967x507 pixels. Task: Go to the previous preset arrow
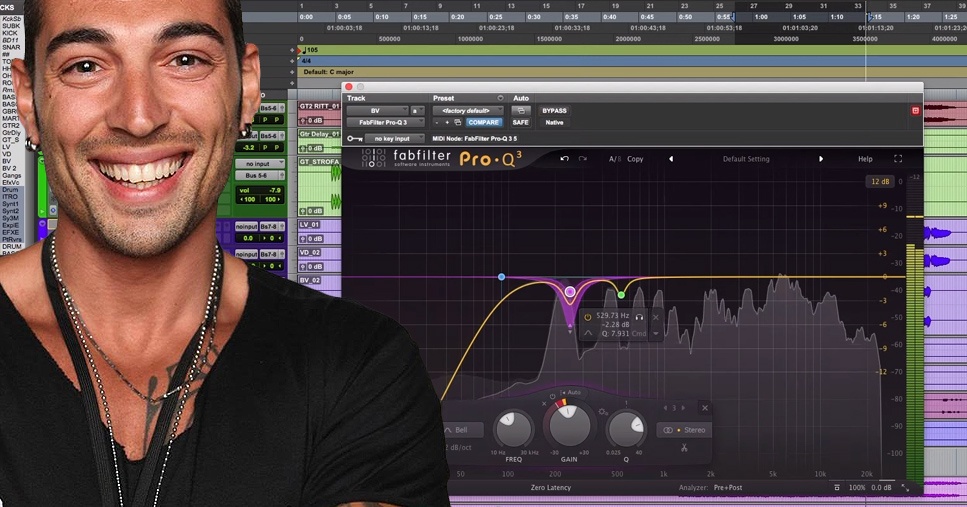671,159
